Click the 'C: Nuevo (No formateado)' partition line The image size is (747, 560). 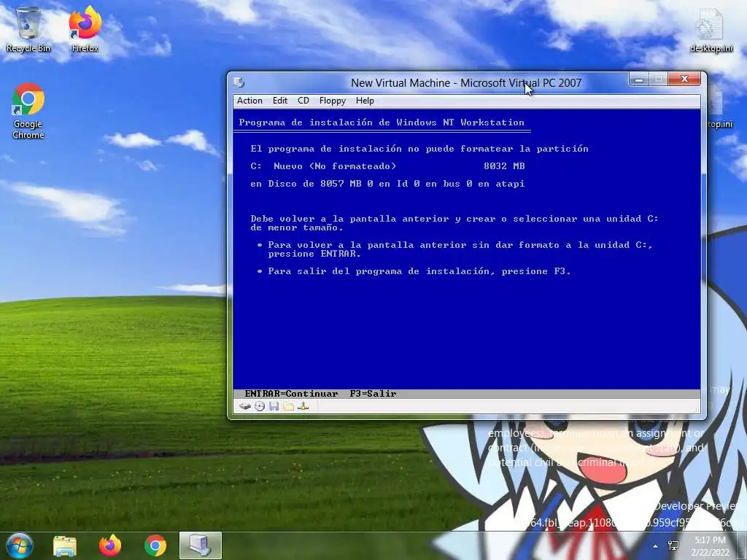(323, 166)
